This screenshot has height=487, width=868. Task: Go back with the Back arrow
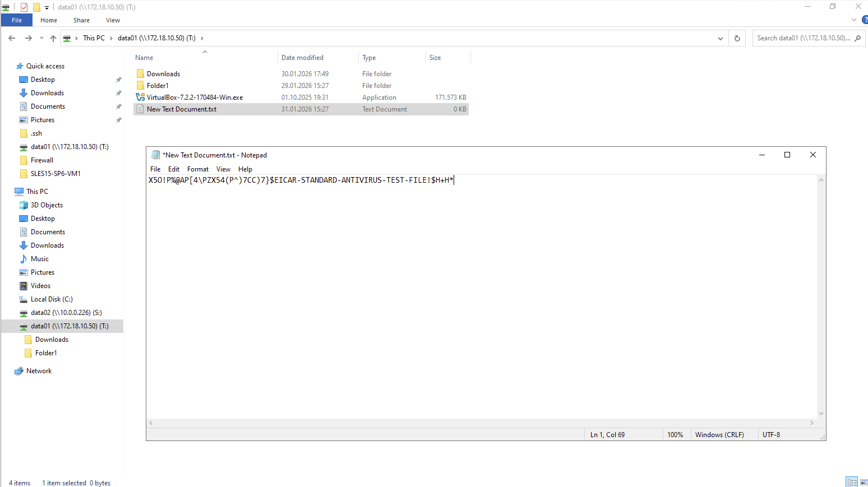[x=12, y=38]
